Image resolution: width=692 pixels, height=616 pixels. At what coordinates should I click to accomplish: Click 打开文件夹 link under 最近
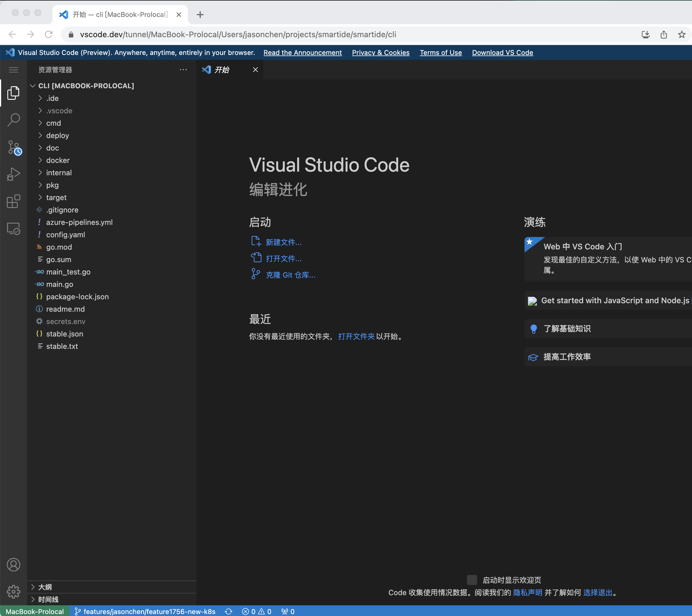click(356, 336)
